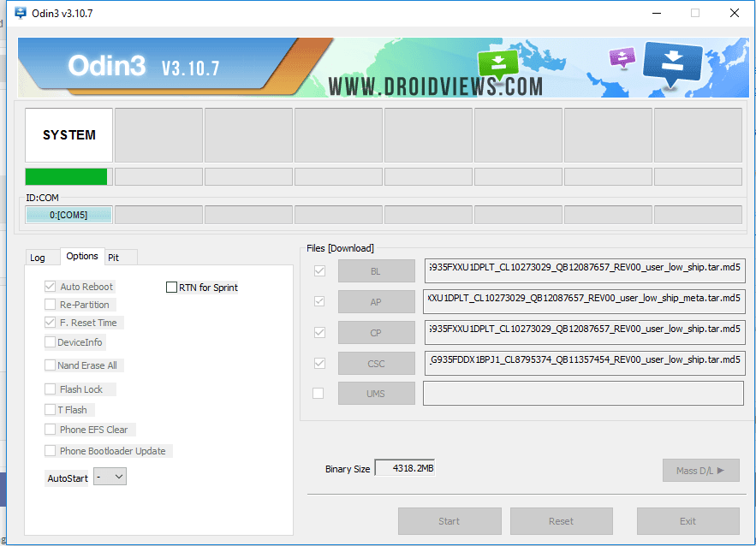Click the empty UMS file path field
The image size is (756, 546).
click(x=583, y=393)
